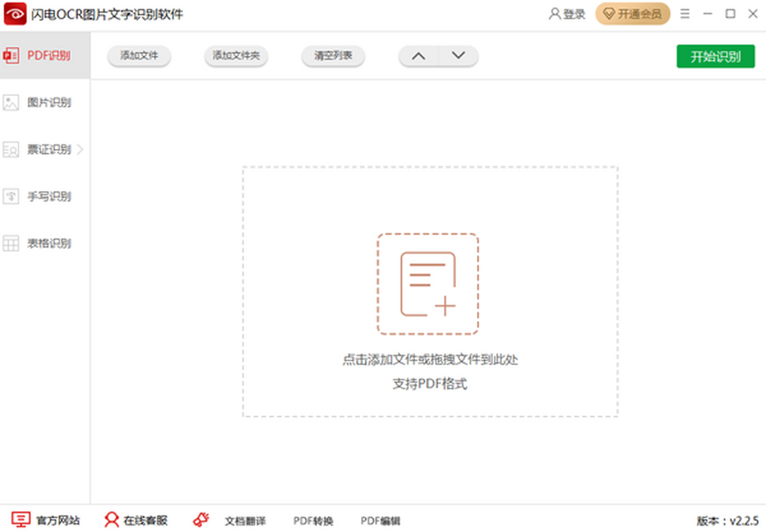Click the 图片识别 picture icon

(x=11, y=102)
